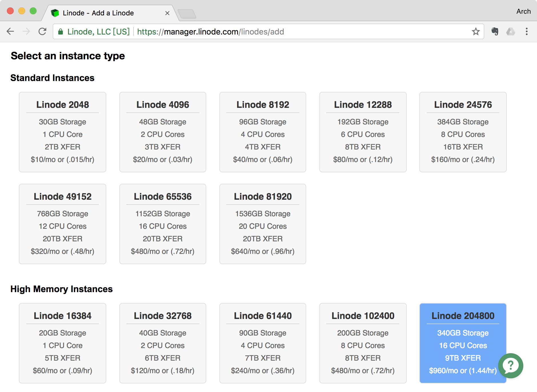Select the Linode 61440 high memory card

click(263, 343)
